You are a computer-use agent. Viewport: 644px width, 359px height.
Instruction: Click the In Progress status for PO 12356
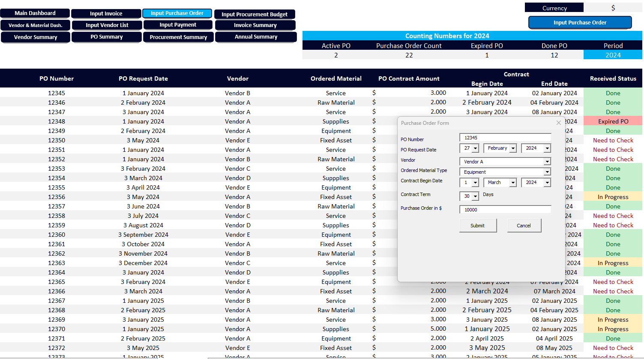pyautogui.click(x=613, y=197)
